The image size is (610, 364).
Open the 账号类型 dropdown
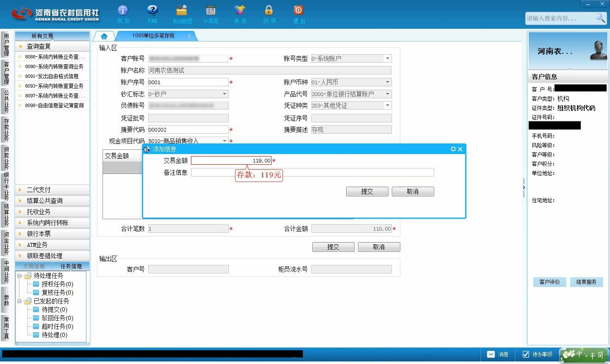388,58
